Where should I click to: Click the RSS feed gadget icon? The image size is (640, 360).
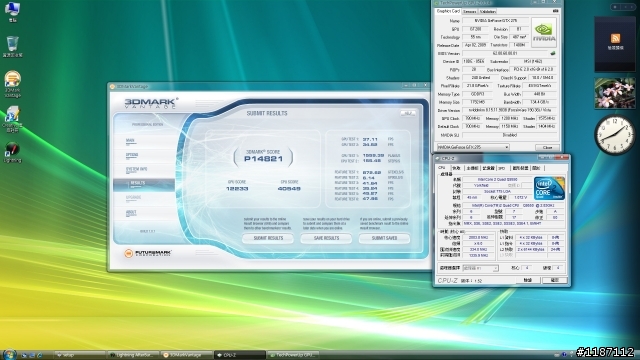tap(616, 38)
